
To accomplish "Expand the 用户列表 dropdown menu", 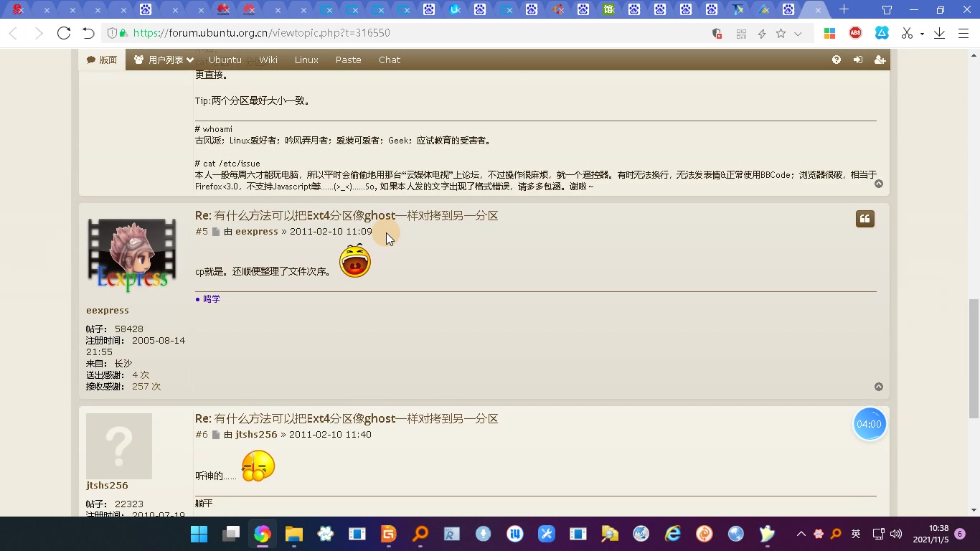I will [x=164, y=60].
